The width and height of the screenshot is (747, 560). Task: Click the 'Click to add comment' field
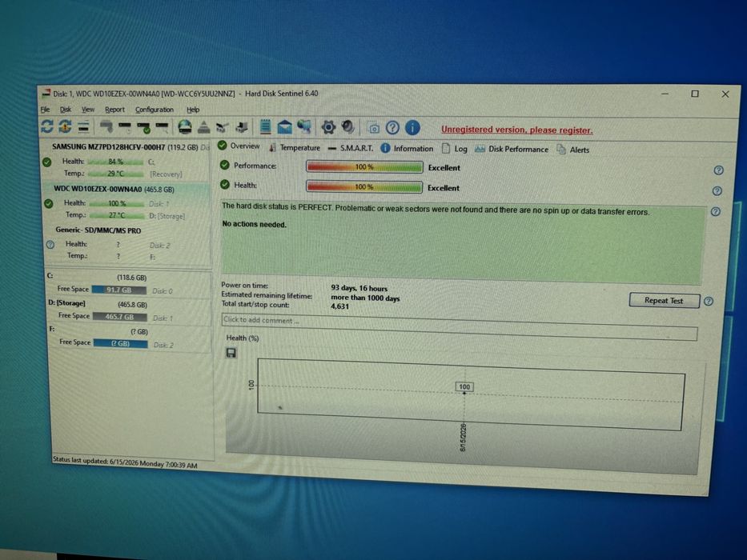point(460,326)
